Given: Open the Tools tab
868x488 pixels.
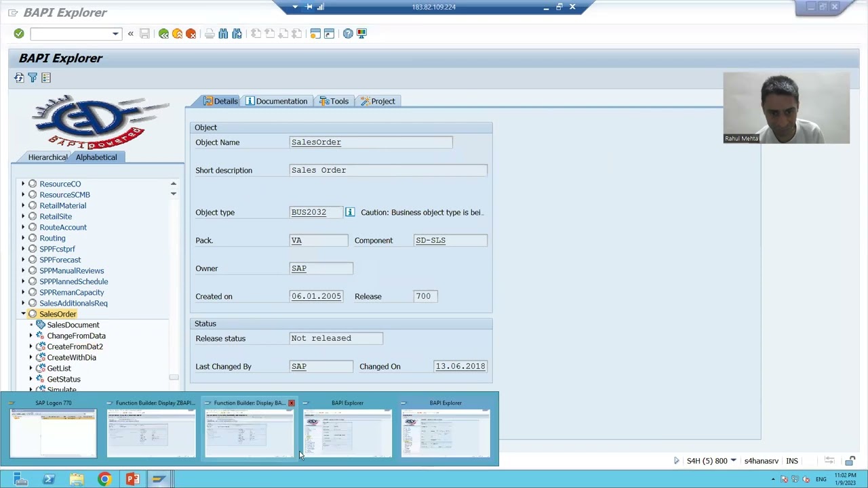Looking at the screenshot, I should tap(334, 101).
